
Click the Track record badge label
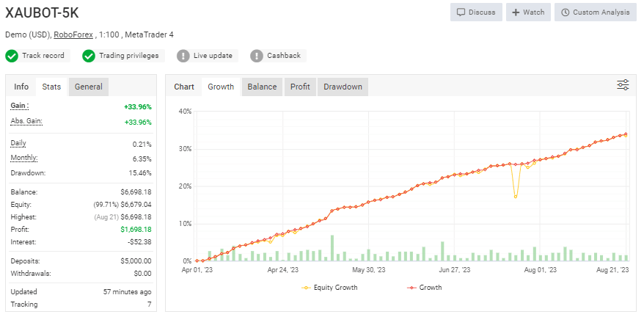tap(43, 56)
